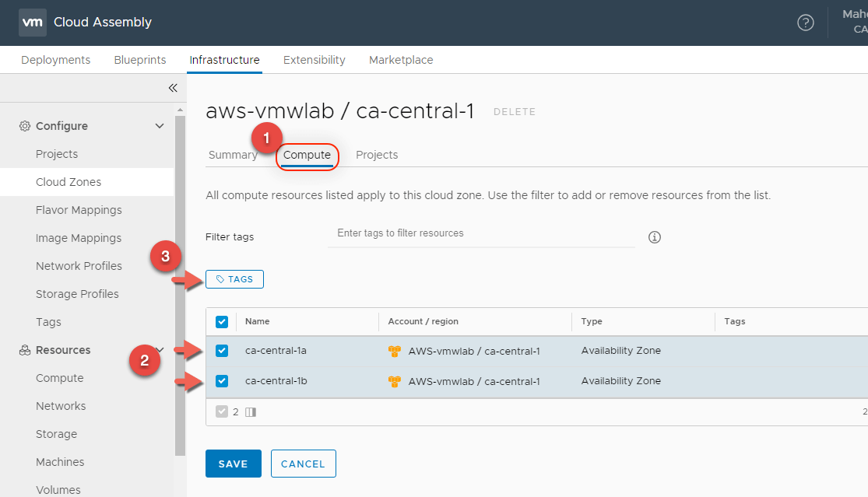Click the TAGS button

click(x=234, y=279)
